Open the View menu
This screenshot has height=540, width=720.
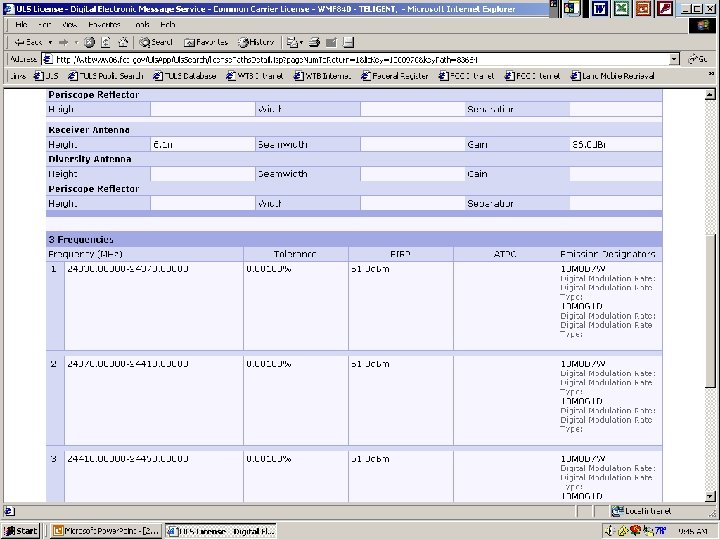69,25
